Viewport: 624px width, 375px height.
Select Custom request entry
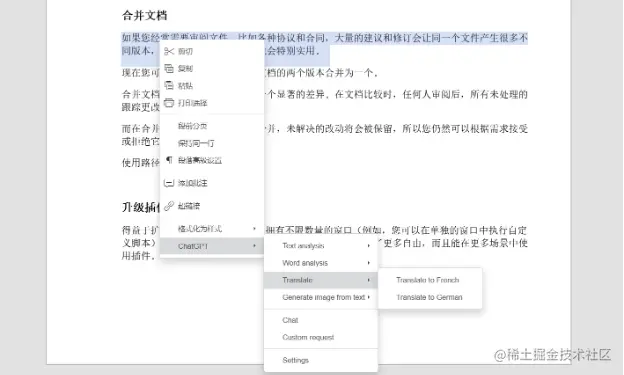(x=321, y=337)
